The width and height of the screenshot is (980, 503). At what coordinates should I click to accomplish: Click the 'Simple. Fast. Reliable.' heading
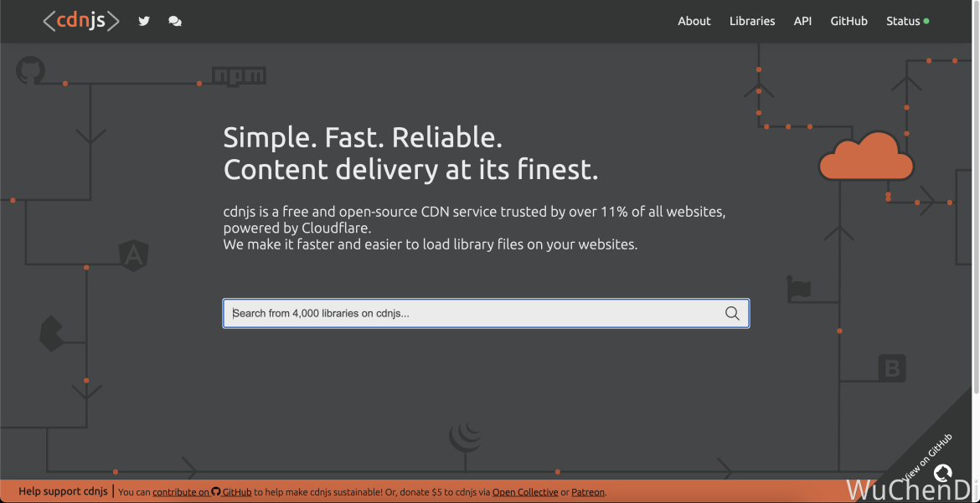[363, 137]
